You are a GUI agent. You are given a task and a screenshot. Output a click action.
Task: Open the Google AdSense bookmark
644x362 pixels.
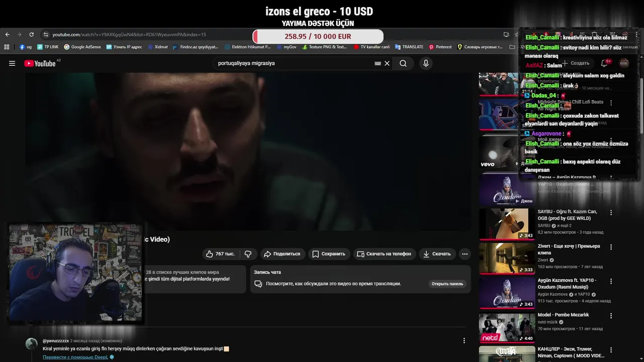(x=83, y=47)
